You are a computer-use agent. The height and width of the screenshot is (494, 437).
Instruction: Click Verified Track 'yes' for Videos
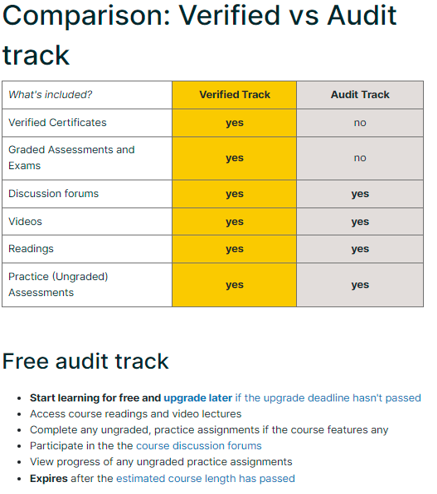pos(234,222)
